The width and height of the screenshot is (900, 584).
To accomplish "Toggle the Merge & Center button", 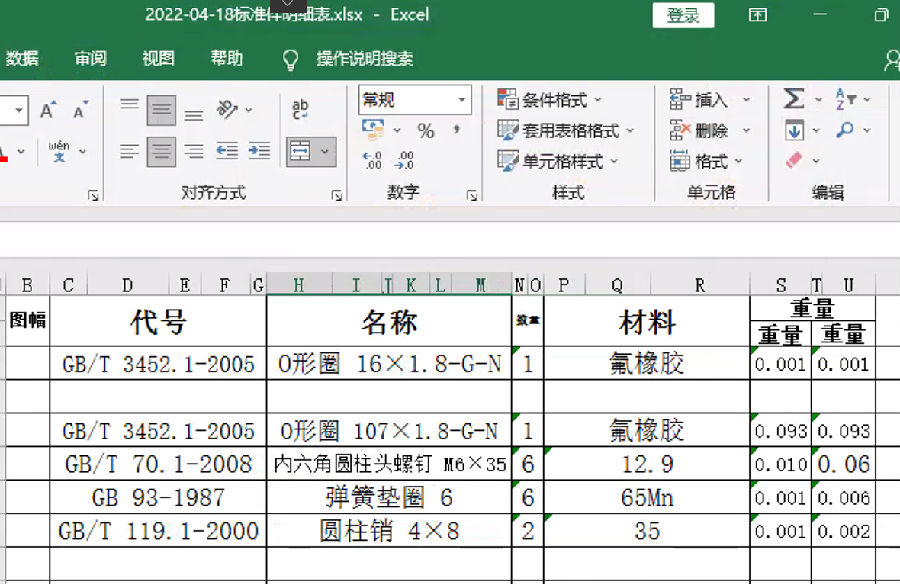I will [300, 151].
